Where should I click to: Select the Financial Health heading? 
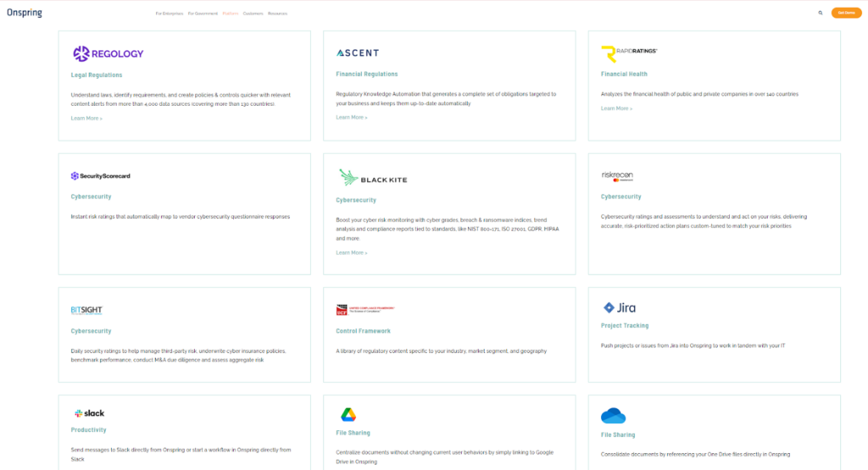point(624,74)
